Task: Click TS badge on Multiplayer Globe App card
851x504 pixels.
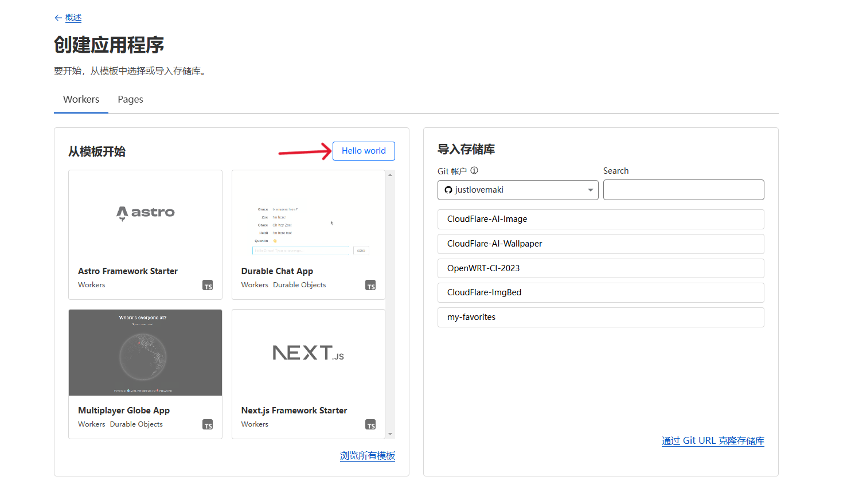Action: click(x=208, y=425)
